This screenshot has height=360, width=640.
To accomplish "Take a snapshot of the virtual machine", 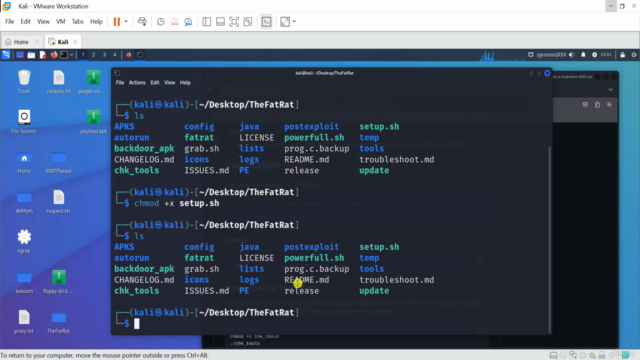I will [x=161, y=22].
